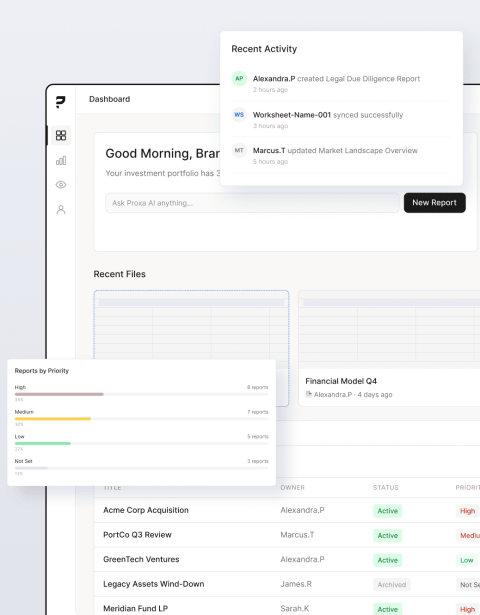Click the MT avatar for Marcus.T
Screen dimensions: 480x615
click(239, 151)
